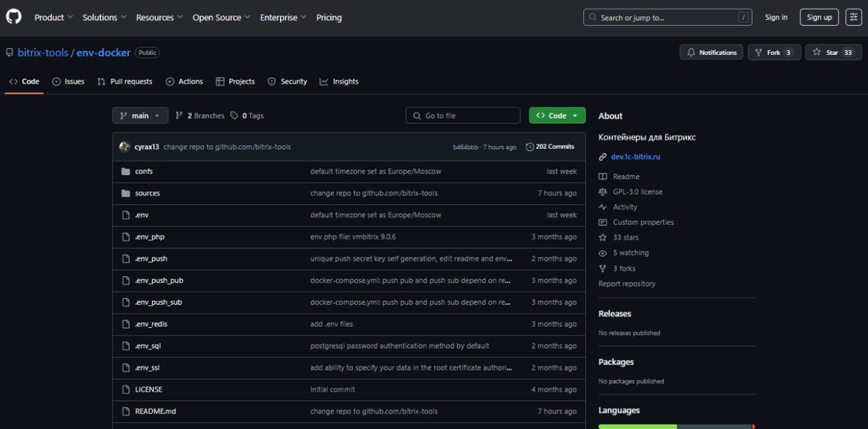
Task: Expand the Resources menu
Action: pos(159,17)
